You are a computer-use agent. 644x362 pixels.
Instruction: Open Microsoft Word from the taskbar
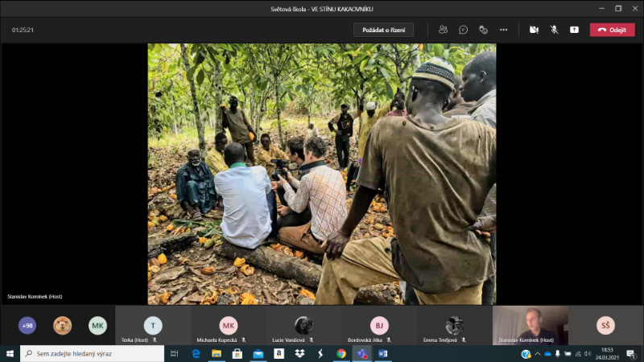point(383,353)
